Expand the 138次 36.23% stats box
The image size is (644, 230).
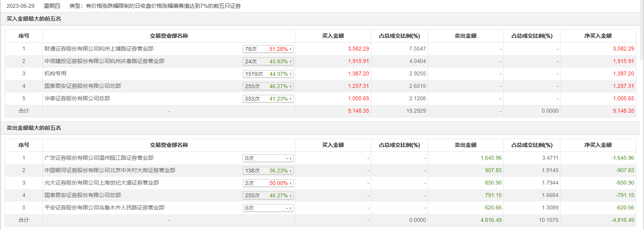click(x=268, y=171)
